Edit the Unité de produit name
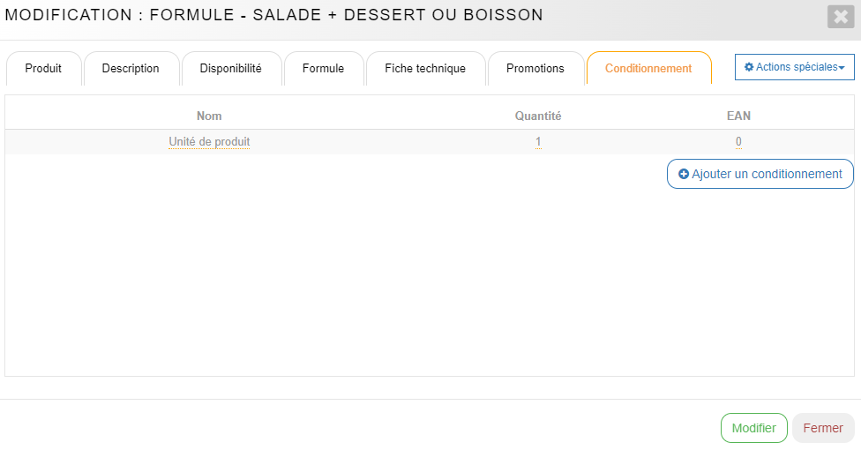 pos(209,142)
